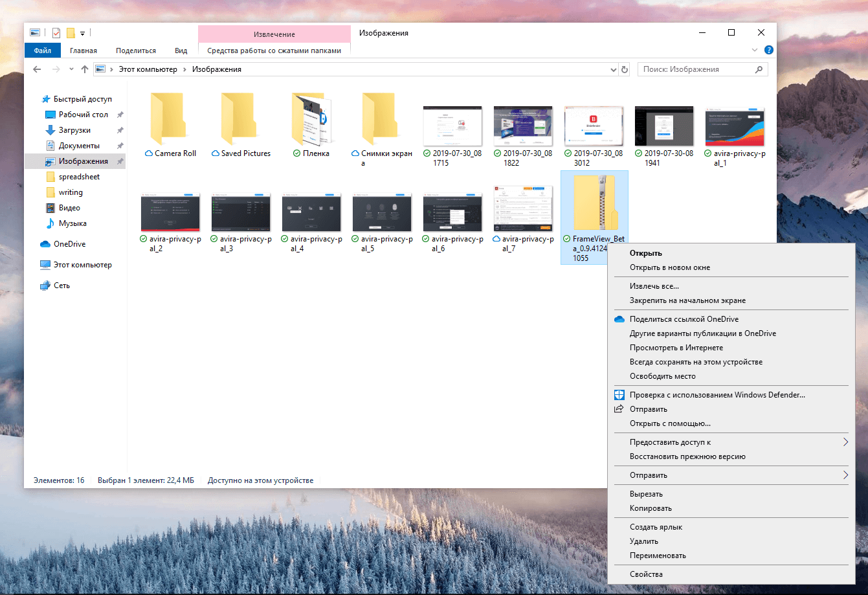The height and width of the screenshot is (595, 868).
Task: Click the Properties icon on the Quick Access Toolbar
Action: tap(56, 33)
